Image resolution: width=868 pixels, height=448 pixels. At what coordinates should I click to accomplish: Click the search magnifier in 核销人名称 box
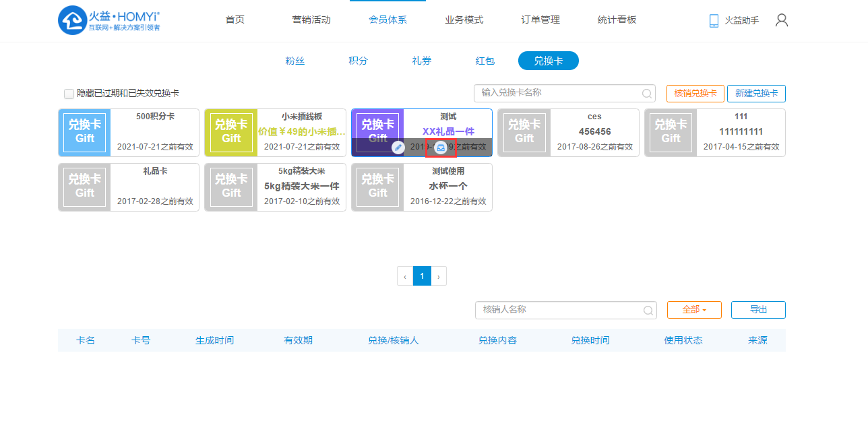tap(648, 311)
